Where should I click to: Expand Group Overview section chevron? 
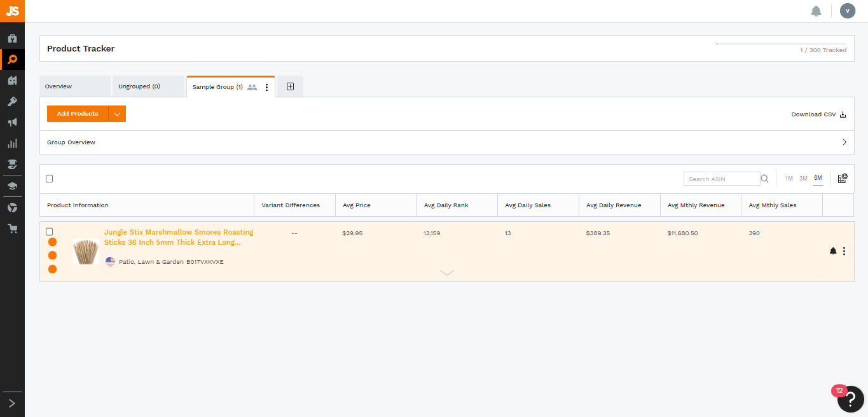tap(844, 142)
